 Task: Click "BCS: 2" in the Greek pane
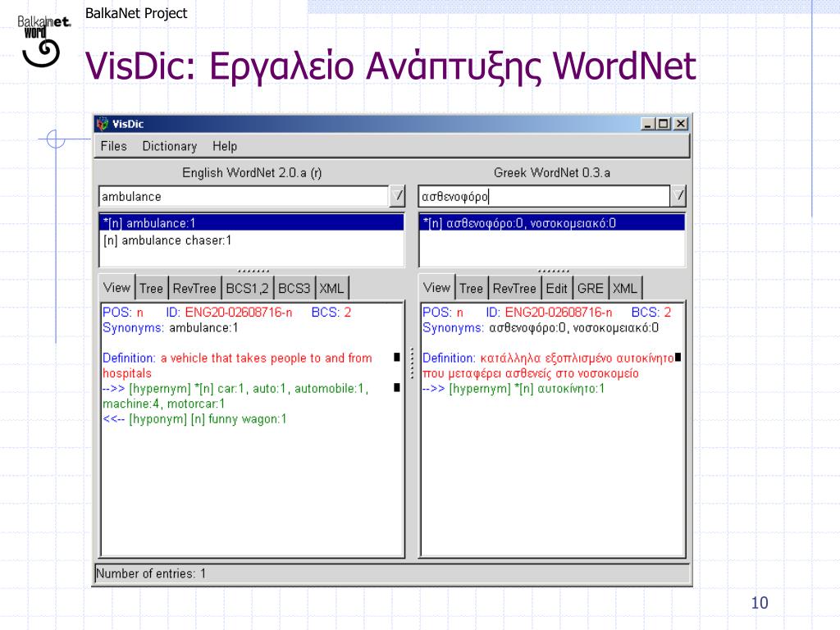pyautogui.click(x=651, y=313)
